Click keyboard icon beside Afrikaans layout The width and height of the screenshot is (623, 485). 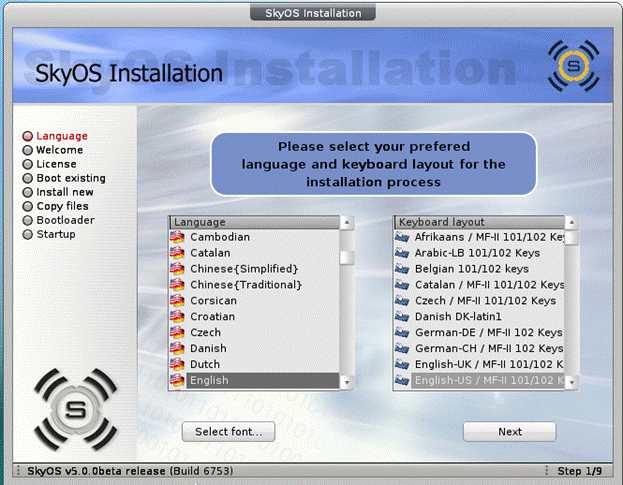tap(402, 237)
